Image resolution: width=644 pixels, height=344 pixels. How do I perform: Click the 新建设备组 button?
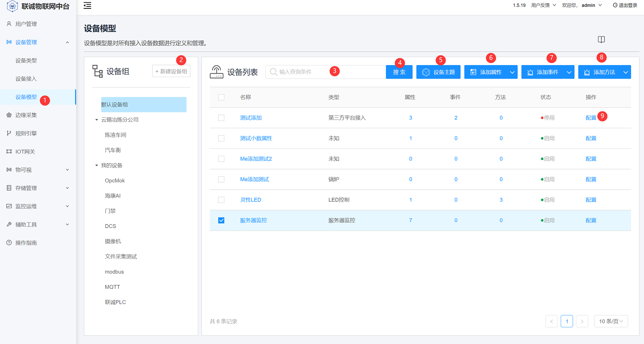tap(171, 71)
